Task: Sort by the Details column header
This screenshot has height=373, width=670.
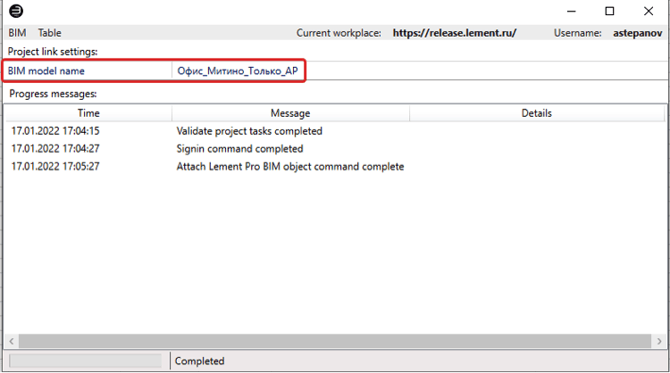Action: pyautogui.click(x=537, y=113)
